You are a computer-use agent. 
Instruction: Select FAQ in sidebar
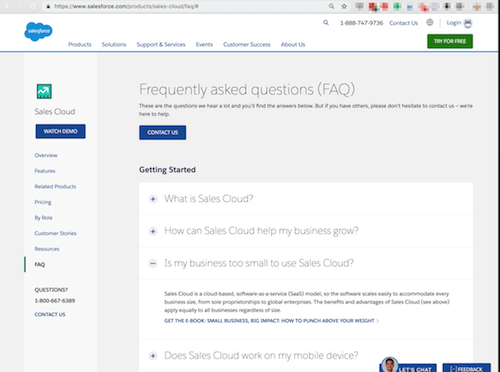(x=40, y=264)
